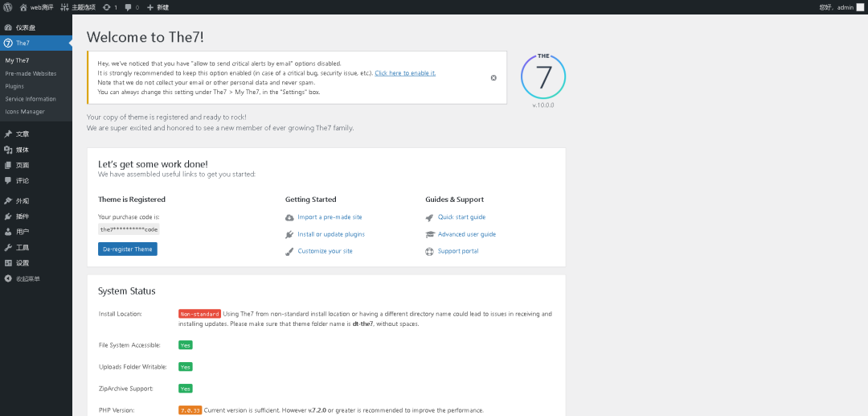
Task: Click the Install Location label
Action: (120, 314)
